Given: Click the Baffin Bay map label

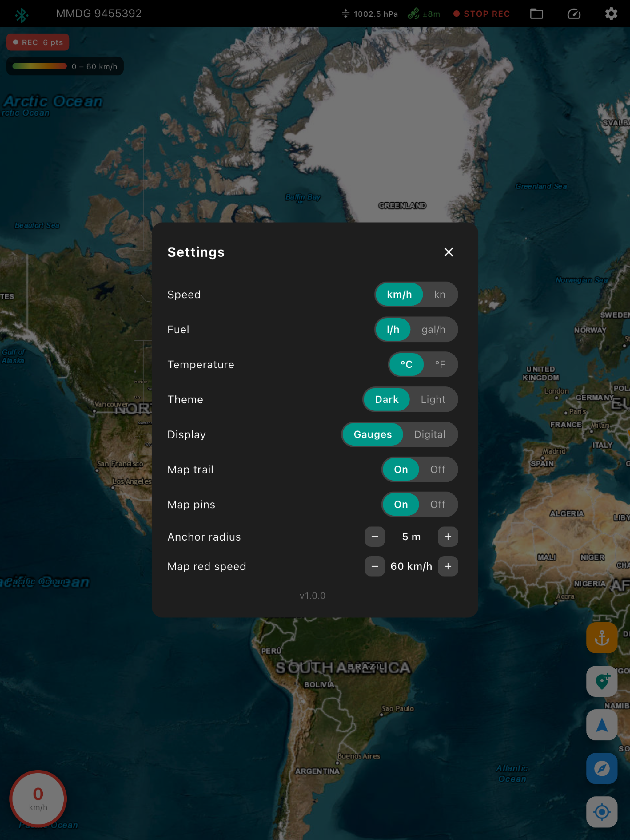Looking at the screenshot, I should coord(303,197).
